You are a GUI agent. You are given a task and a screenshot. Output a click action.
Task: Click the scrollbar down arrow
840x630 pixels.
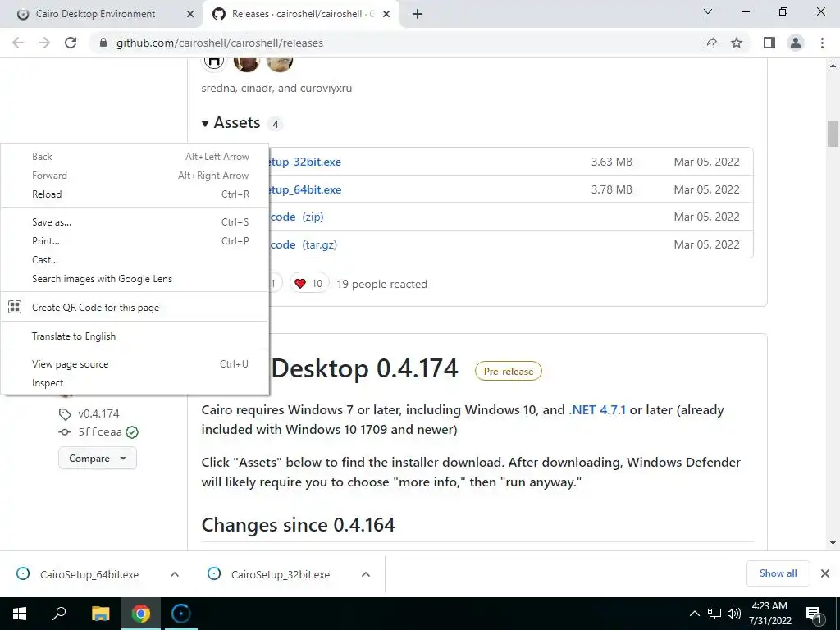click(833, 543)
